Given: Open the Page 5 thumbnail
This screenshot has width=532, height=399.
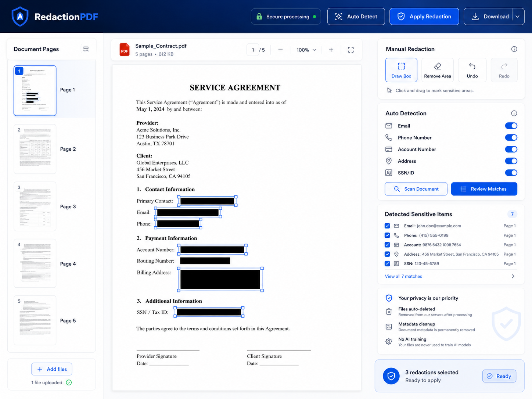Looking at the screenshot, I should [35, 320].
